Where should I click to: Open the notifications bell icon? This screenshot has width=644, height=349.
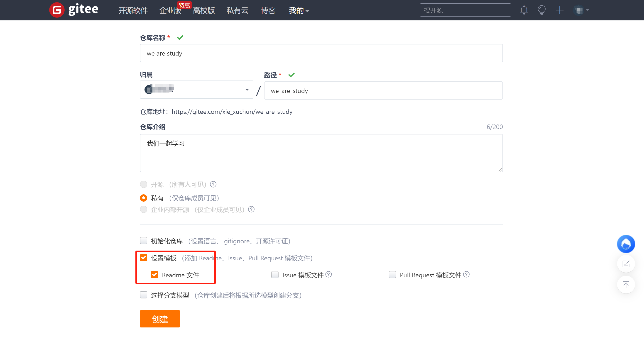[x=524, y=10]
